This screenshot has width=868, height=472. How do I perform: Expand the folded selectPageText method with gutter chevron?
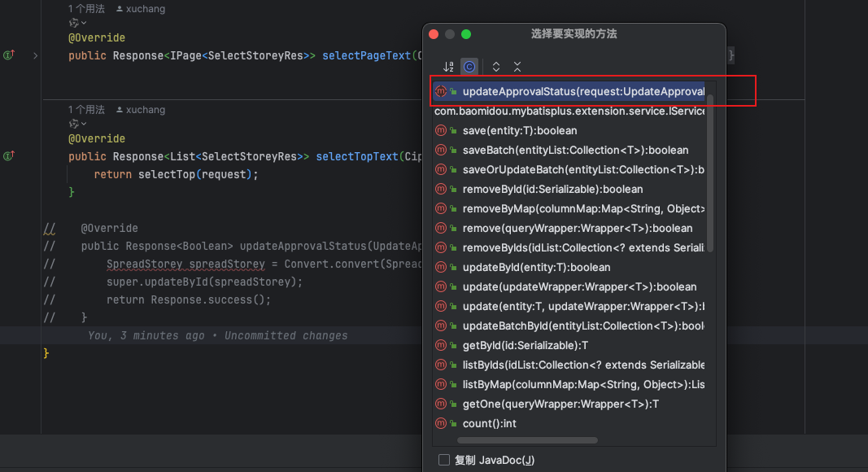(36, 55)
